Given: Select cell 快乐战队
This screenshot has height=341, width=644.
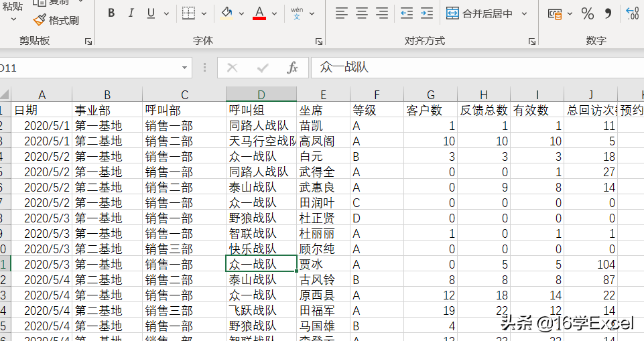Looking at the screenshot, I should tap(261, 249).
